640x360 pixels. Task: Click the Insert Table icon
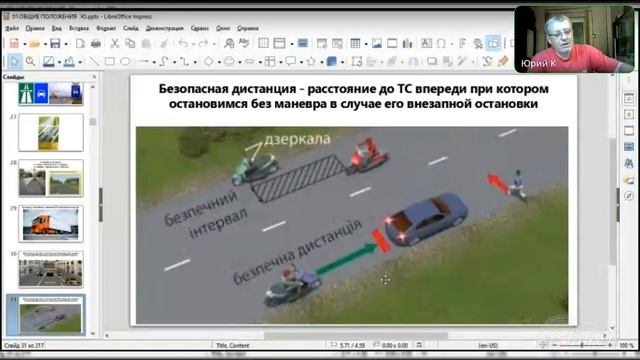(x=356, y=43)
